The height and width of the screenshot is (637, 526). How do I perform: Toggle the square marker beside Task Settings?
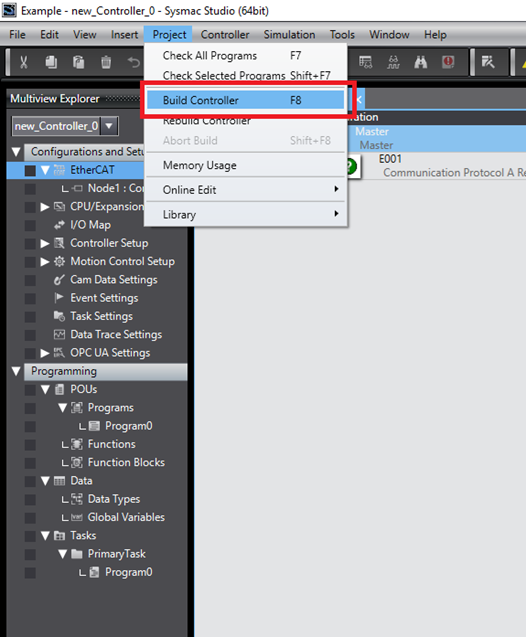tap(30, 316)
